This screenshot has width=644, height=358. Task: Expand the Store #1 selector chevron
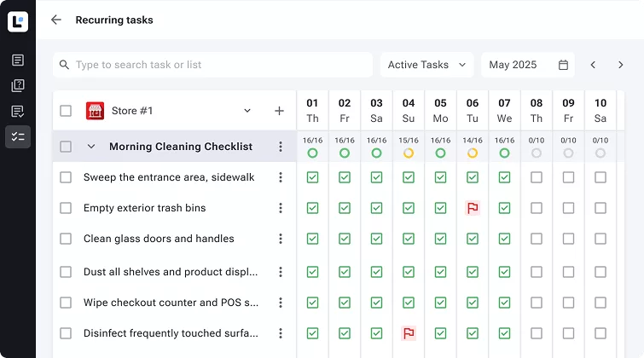[x=247, y=111]
